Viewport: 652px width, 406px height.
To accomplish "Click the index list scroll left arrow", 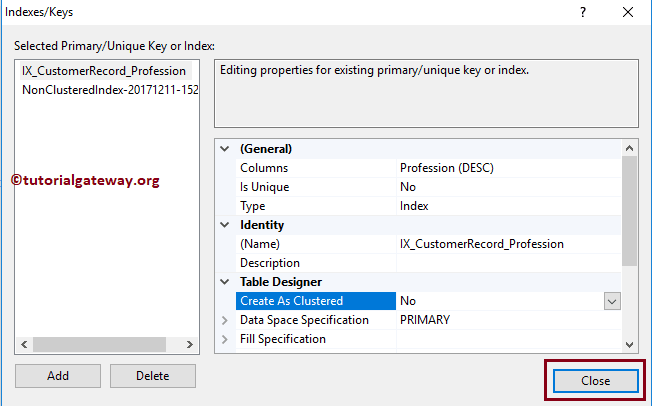I will point(24,344).
